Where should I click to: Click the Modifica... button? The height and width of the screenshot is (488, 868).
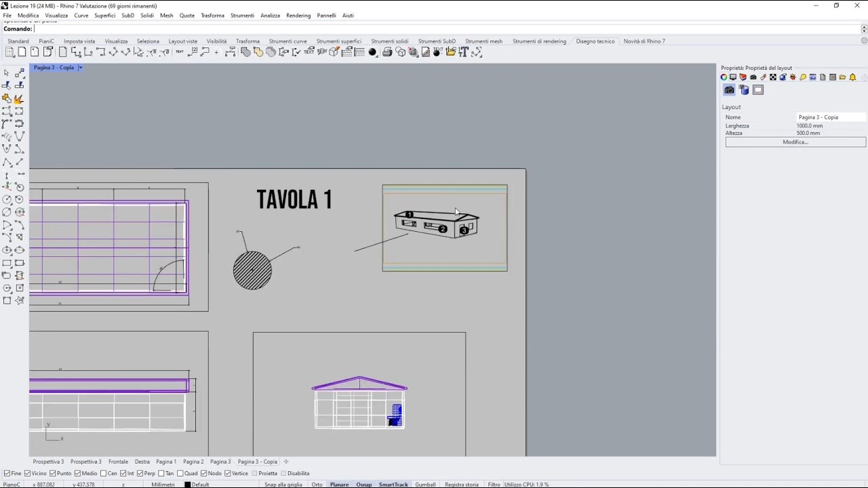[795, 142]
